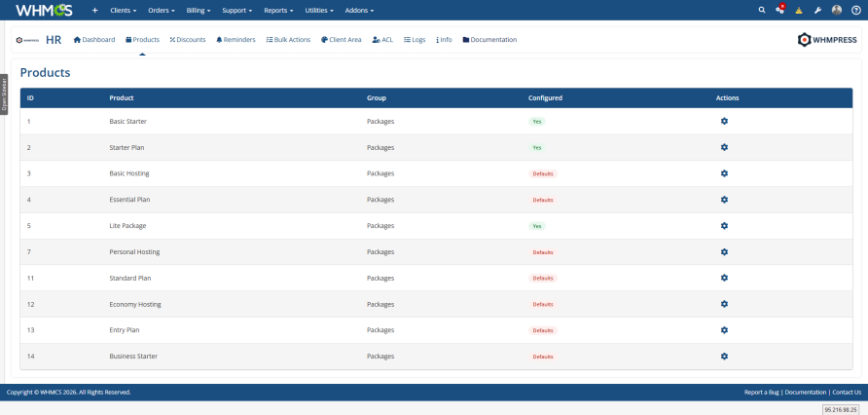Expand the Orders dropdown menu
Image resolution: width=868 pixels, height=415 pixels.
point(162,10)
